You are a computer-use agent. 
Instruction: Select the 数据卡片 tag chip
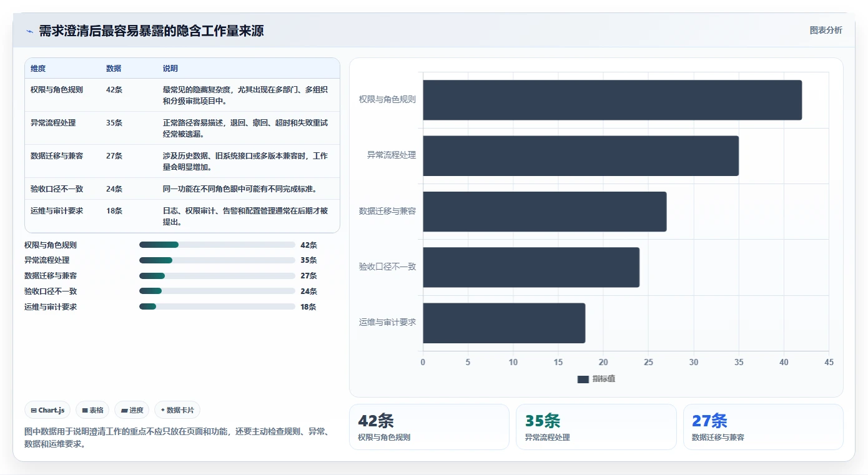point(177,410)
